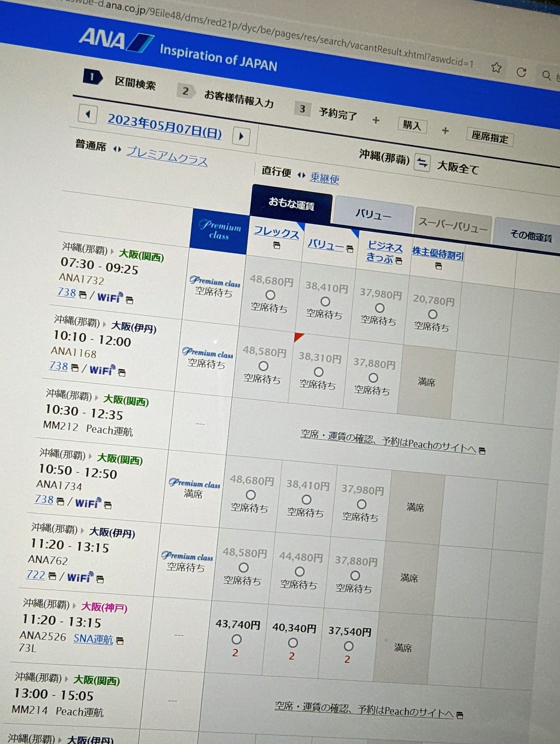
Task: Switch to バリュー fare tab
Action: 373,214
